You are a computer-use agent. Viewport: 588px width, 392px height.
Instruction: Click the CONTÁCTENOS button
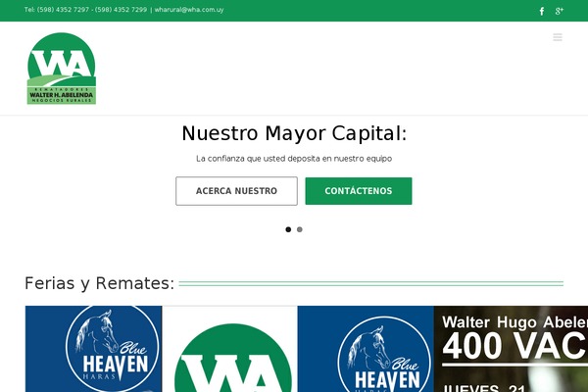click(358, 191)
